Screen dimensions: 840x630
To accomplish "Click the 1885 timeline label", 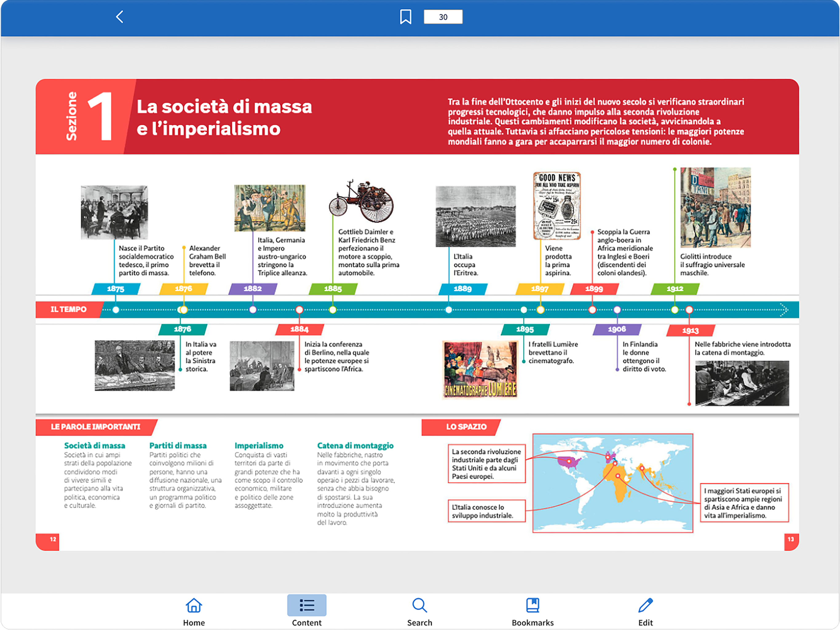I will click(x=333, y=289).
